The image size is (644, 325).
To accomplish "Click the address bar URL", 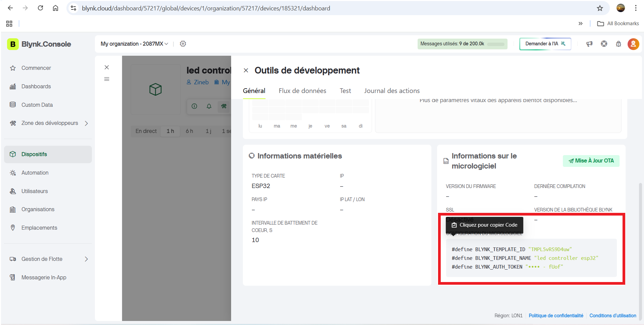I will pyautogui.click(x=206, y=8).
